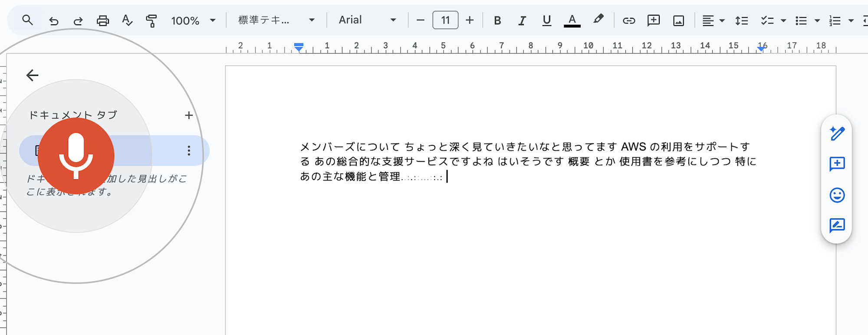This screenshot has width=868, height=335.
Task: Expand the bulleted list options arrow
Action: [817, 20]
